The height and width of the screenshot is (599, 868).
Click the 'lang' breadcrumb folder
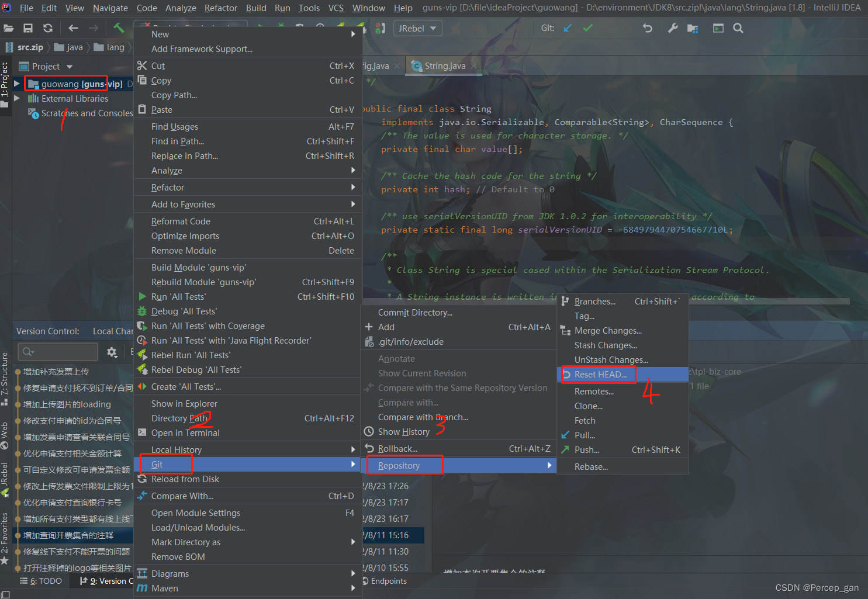(109, 47)
